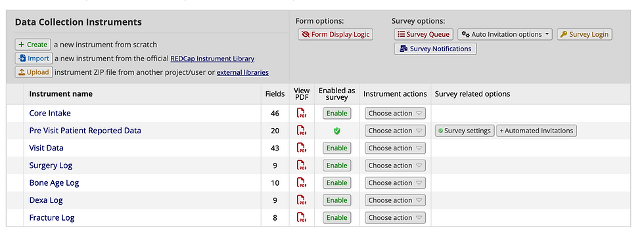Image resolution: width=644 pixels, height=239 pixels.
Task: View PDF of Pre Visit Patient Reported Data
Action: pos(302,131)
